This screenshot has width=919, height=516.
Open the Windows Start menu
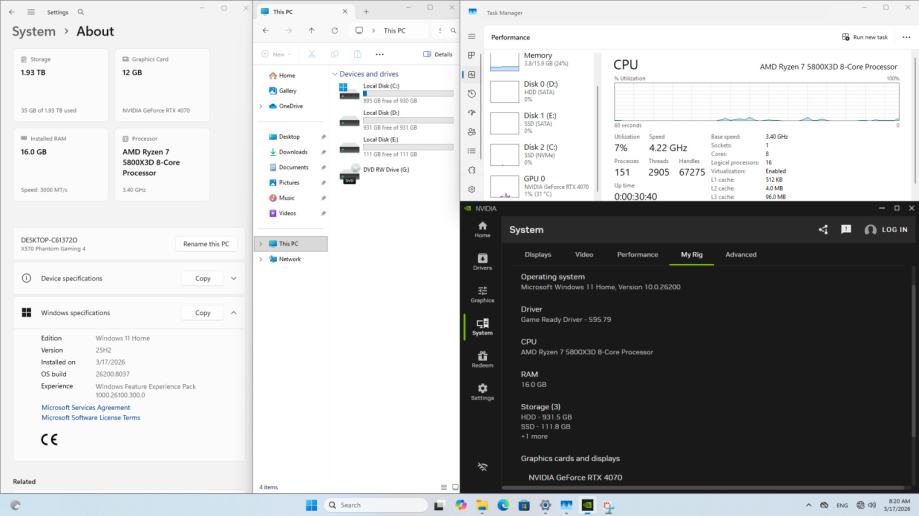pos(311,505)
